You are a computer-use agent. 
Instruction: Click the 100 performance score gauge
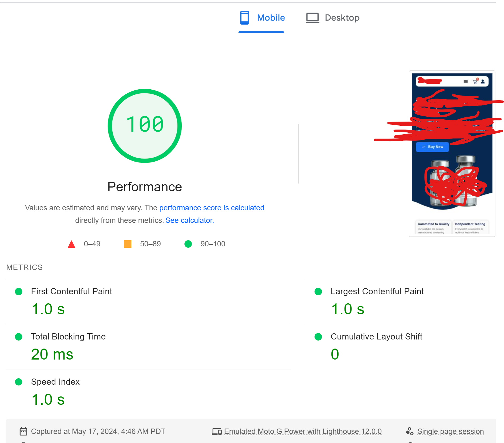(x=145, y=126)
